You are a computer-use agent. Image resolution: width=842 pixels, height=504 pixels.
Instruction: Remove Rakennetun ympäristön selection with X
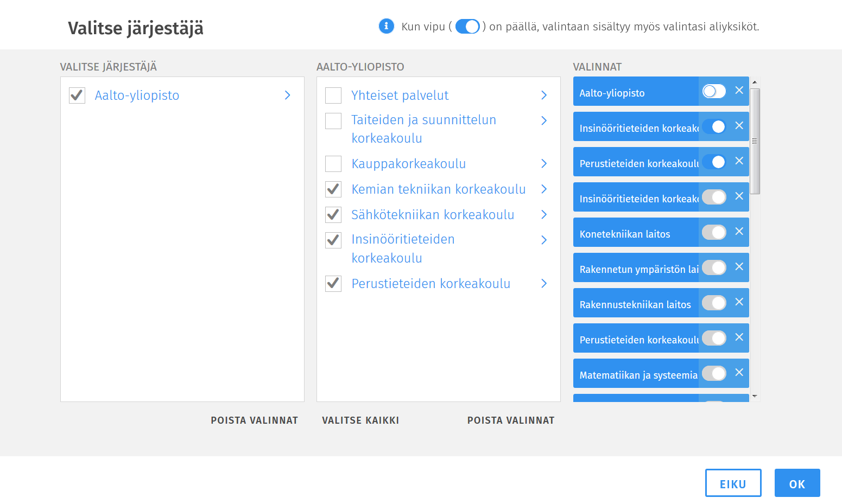click(x=739, y=267)
